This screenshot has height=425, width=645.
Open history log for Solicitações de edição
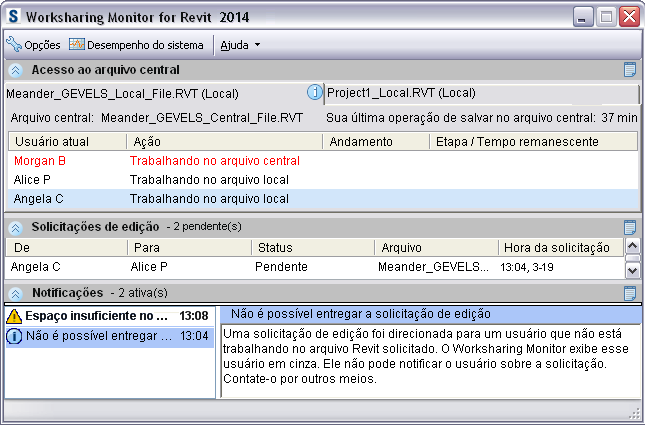point(630,227)
